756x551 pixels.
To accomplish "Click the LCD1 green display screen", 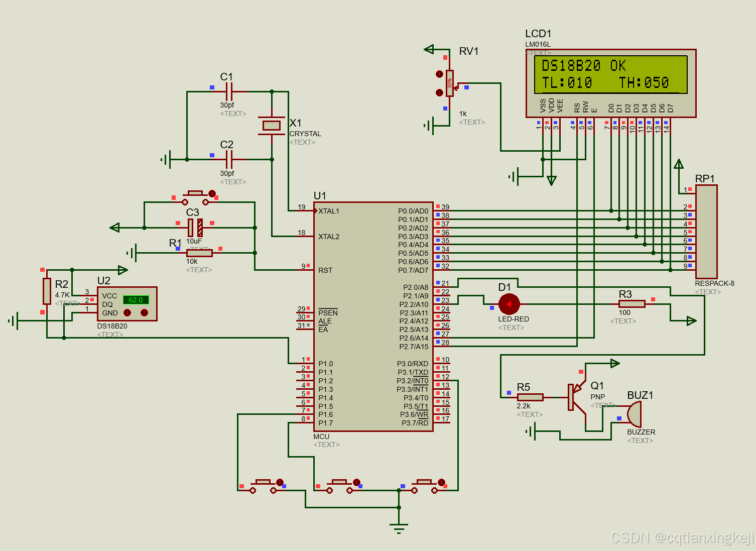I will (610, 74).
